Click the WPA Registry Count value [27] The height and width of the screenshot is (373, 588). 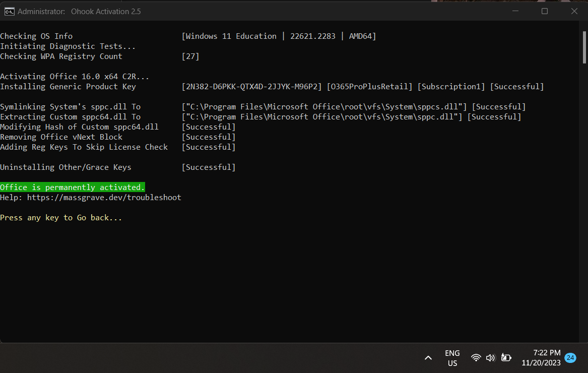pyautogui.click(x=190, y=56)
